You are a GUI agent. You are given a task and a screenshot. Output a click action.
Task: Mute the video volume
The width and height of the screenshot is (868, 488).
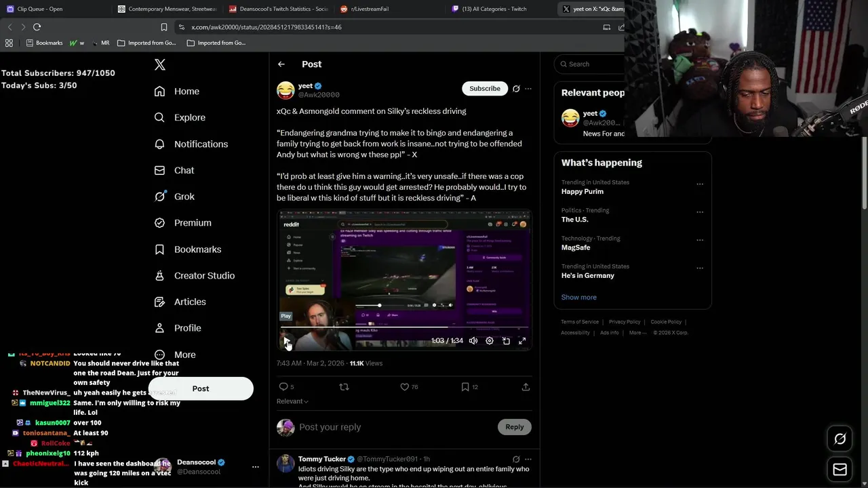473,341
